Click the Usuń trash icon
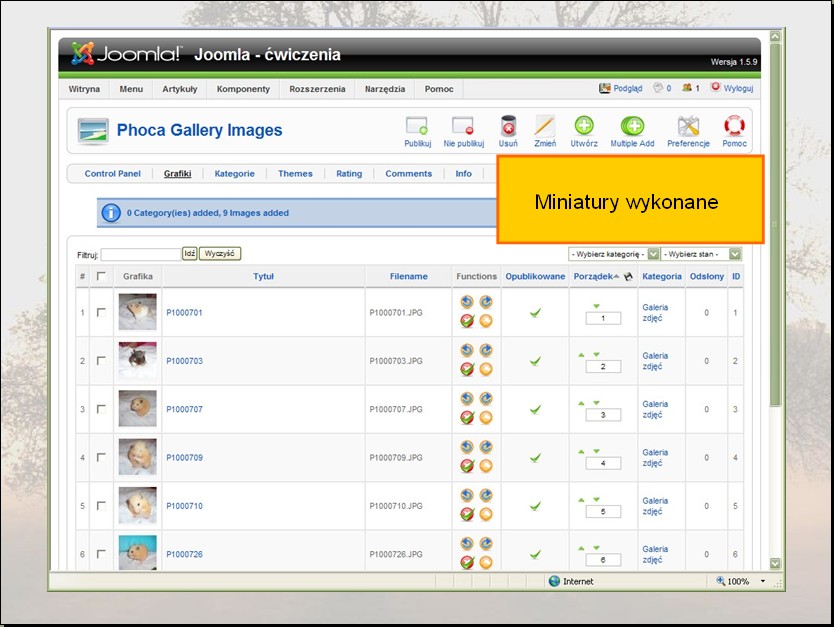This screenshot has width=834, height=627. click(x=508, y=127)
